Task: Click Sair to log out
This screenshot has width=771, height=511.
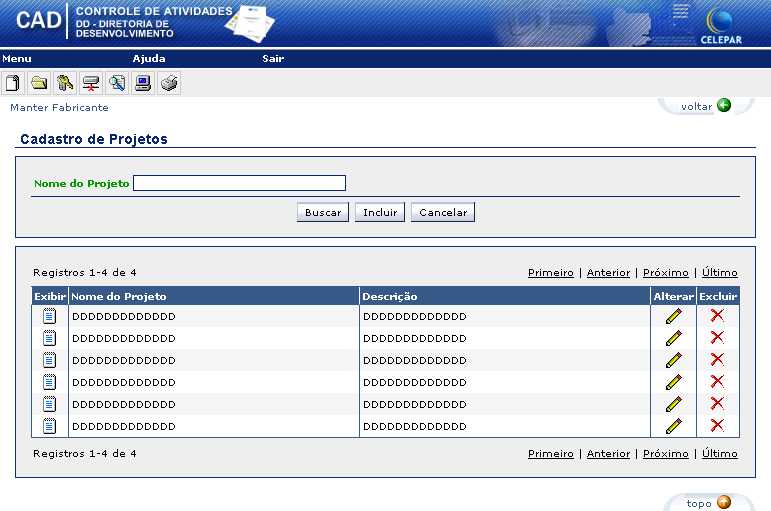Action: [273, 59]
